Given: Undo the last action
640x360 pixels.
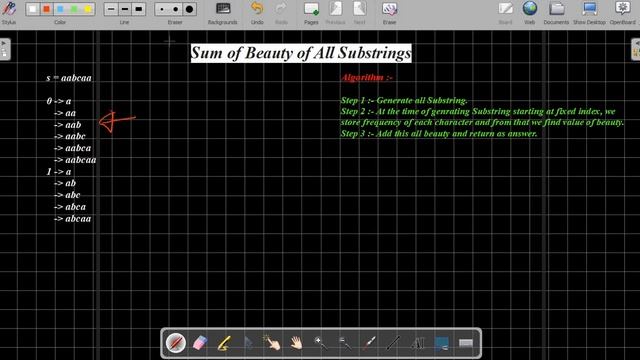Looking at the screenshot, I should coord(257,12).
